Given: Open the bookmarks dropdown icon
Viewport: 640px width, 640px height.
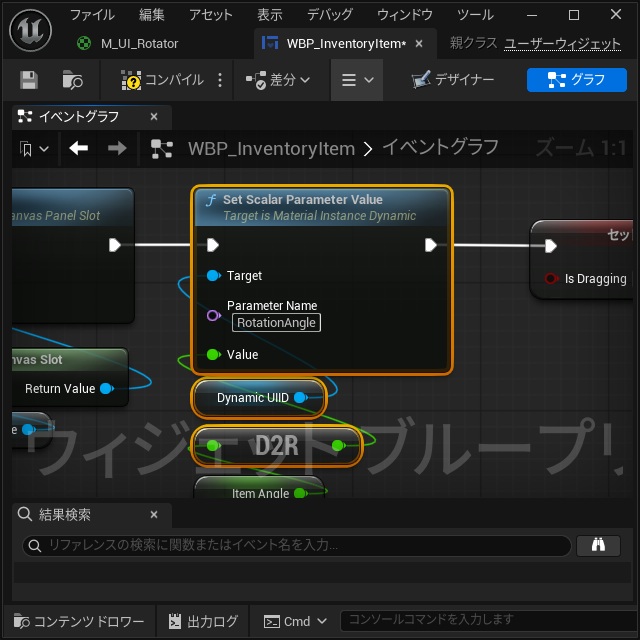Looking at the screenshot, I should (34, 149).
